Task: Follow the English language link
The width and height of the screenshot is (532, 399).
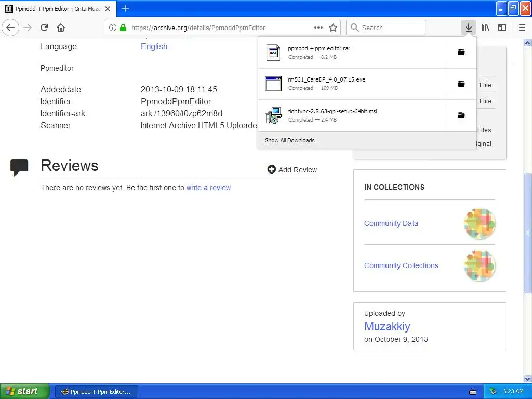Action: pos(154,46)
